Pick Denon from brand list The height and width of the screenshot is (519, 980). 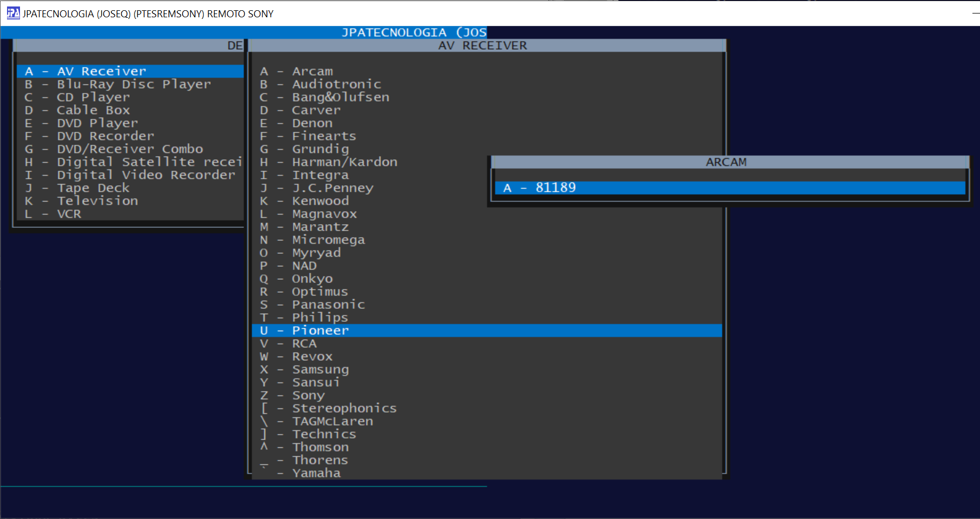487,123
